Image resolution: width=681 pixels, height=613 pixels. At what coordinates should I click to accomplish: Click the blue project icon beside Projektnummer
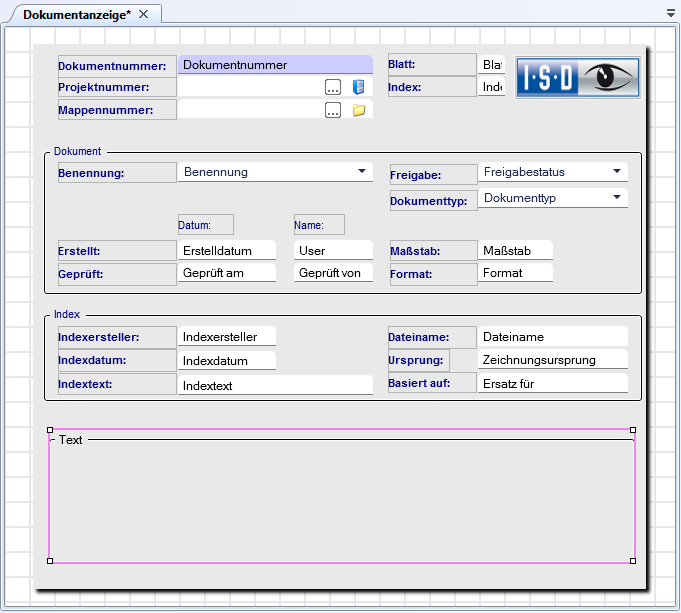click(358, 87)
